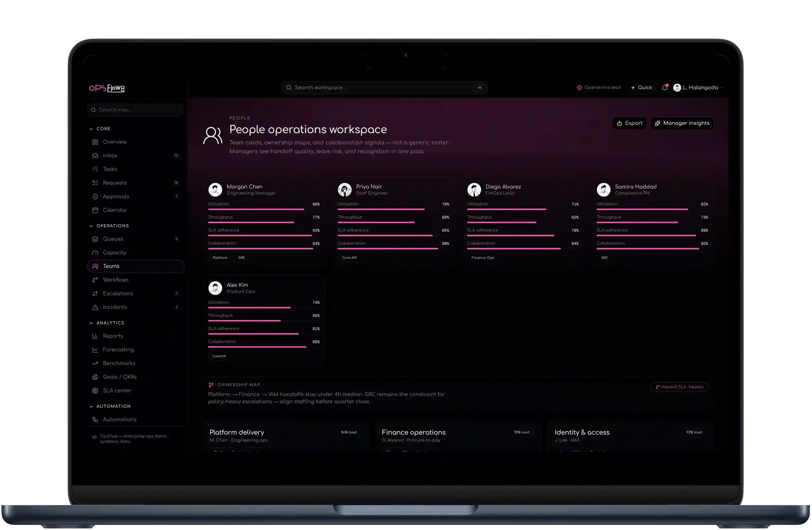Viewport: 812px width, 530px height.
Task: Click Morgan Chen's avatar
Action: coord(215,190)
